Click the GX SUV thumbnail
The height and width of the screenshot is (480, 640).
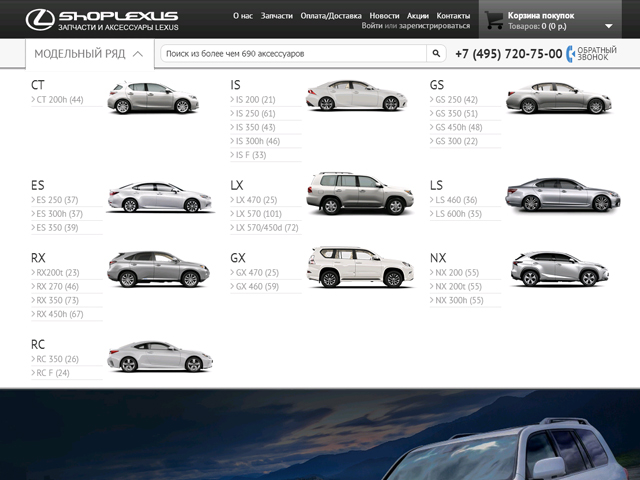(x=360, y=267)
